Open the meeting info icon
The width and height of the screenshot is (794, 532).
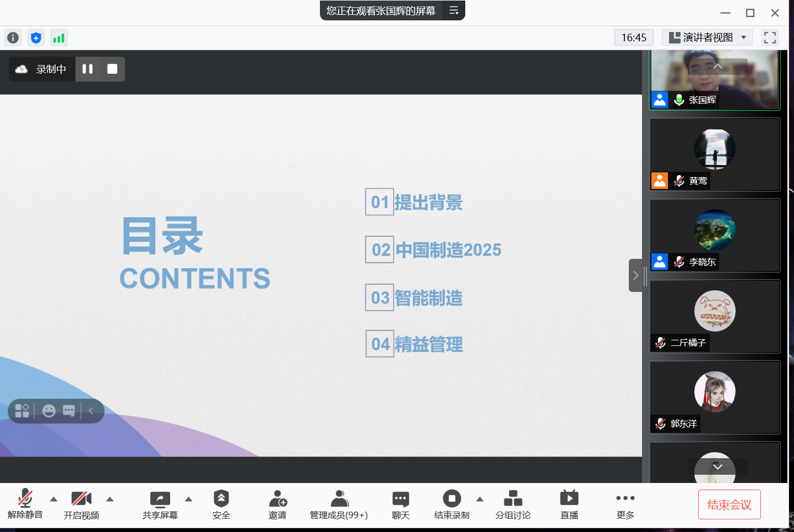[x=13, y=37]
